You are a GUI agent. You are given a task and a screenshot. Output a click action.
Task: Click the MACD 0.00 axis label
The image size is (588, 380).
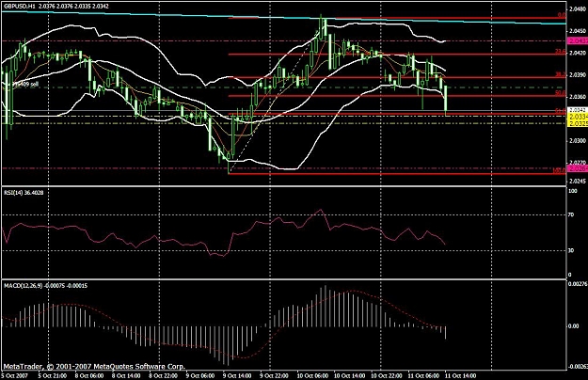coord(573,326)
